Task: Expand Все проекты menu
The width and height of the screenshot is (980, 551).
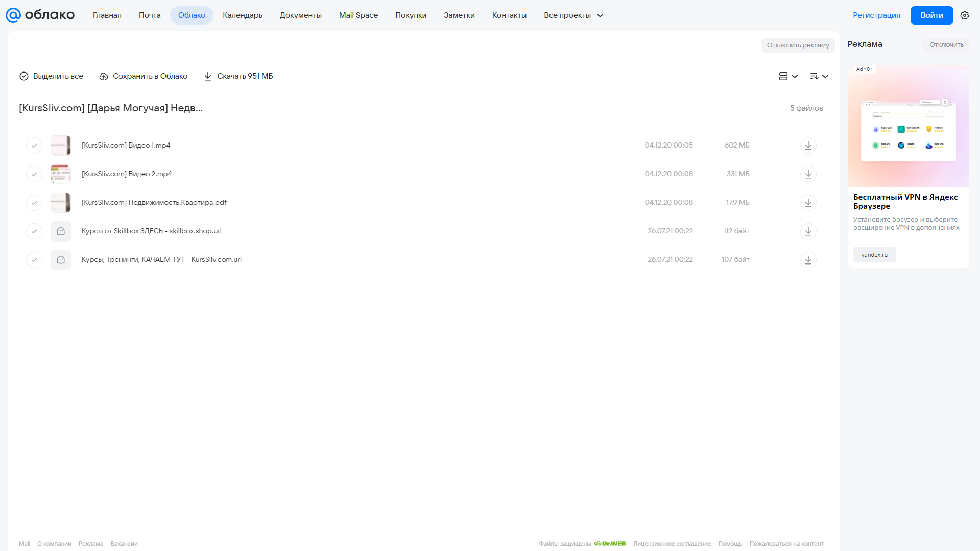Action: click(573, 15)
